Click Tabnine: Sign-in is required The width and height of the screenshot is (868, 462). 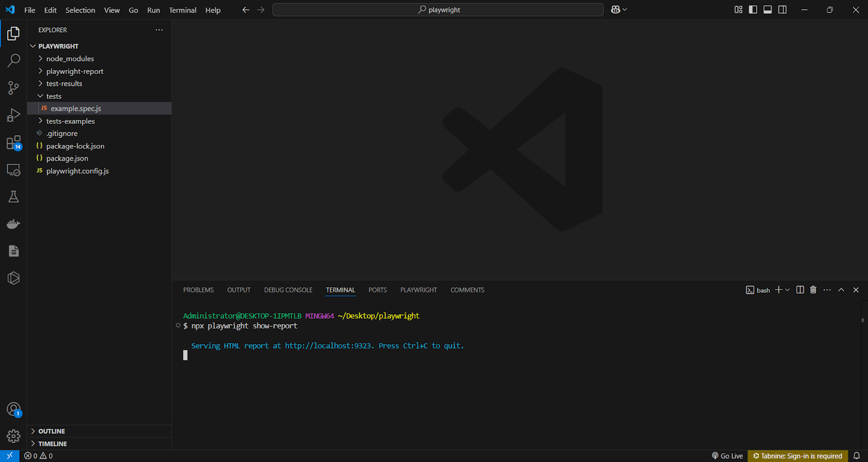pos(797,456)
